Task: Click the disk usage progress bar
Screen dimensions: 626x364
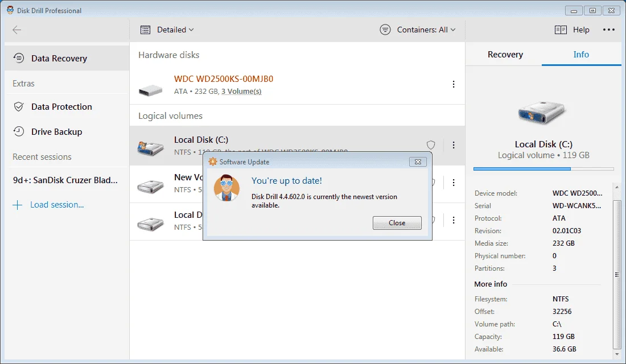Action: click(543, 169)
